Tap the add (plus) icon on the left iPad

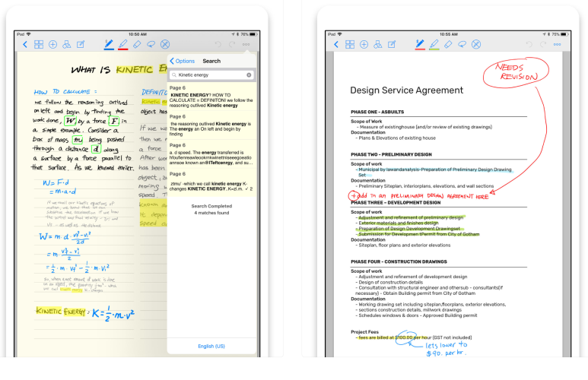click(53, 45)
